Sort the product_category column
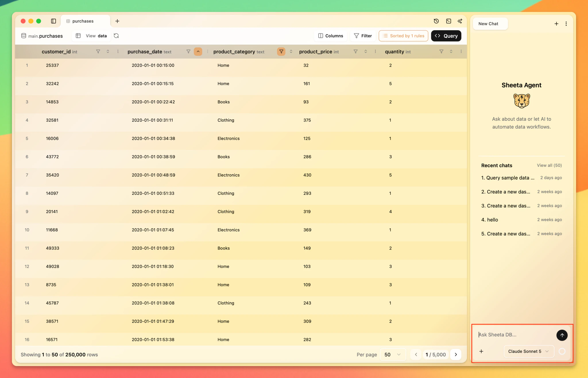Screen dimensions: 588x378 291,51
